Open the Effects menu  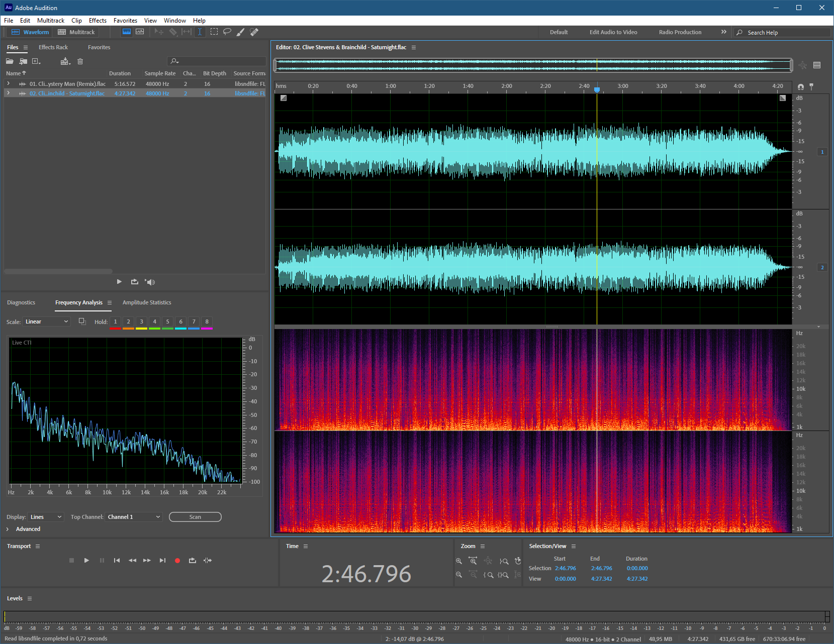pos(98,21)
